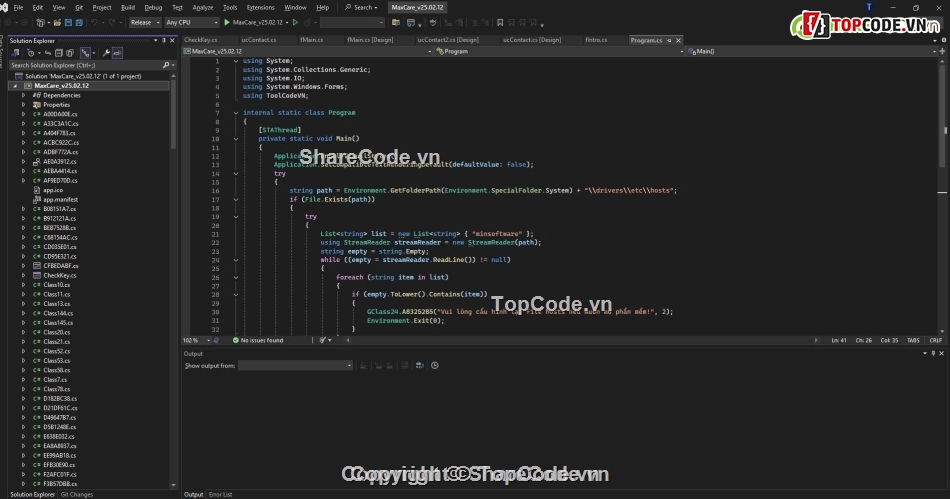Expand the Dependencies node
Screen dimensions: 950x499
click(24, 95)
